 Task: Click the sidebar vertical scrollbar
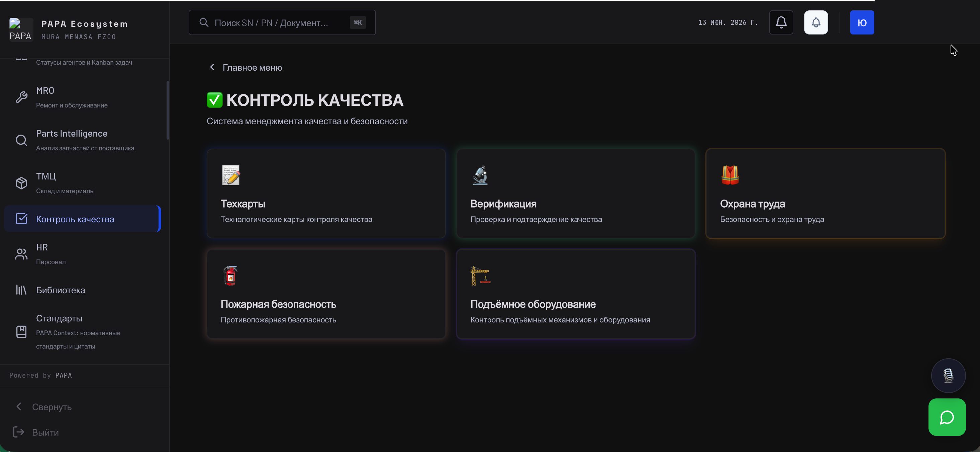[x=168, y=110]
